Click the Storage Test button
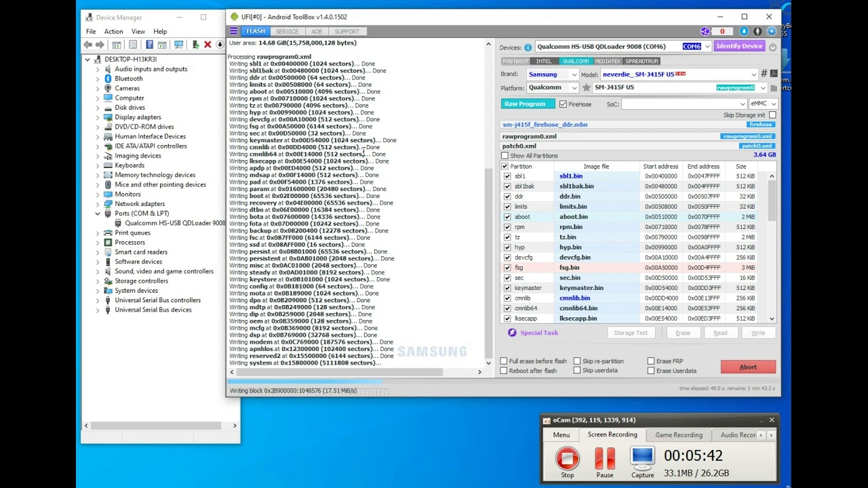Screen dimensions: 868x488 [631, 333]
